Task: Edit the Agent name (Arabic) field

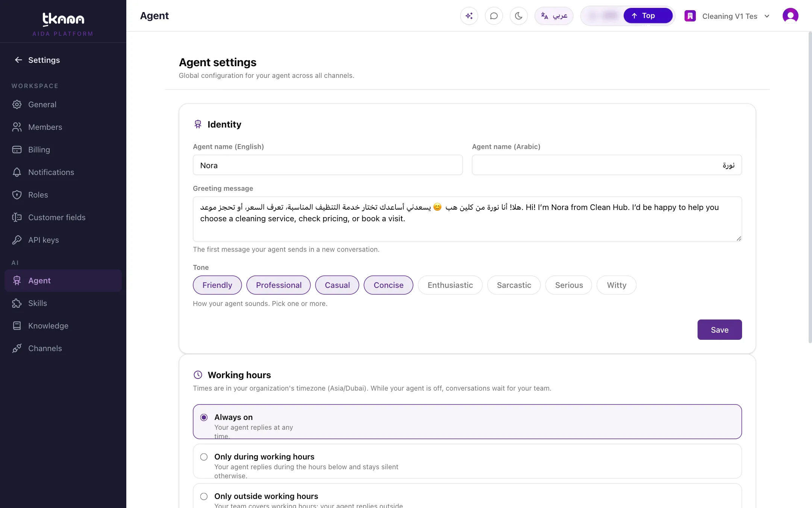Action: click(x=607, y=165)
